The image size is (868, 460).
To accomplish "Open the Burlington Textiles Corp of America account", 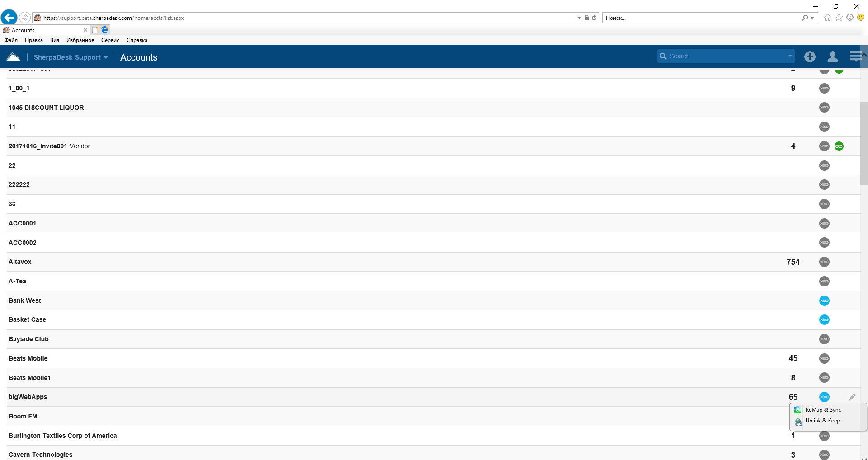I will pos(62,436).
